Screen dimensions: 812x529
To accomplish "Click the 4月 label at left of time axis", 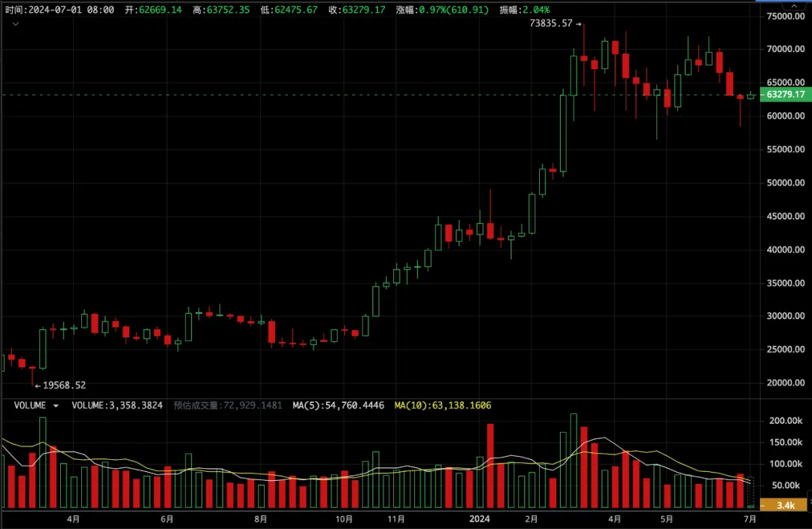I will tap(74, 518).
